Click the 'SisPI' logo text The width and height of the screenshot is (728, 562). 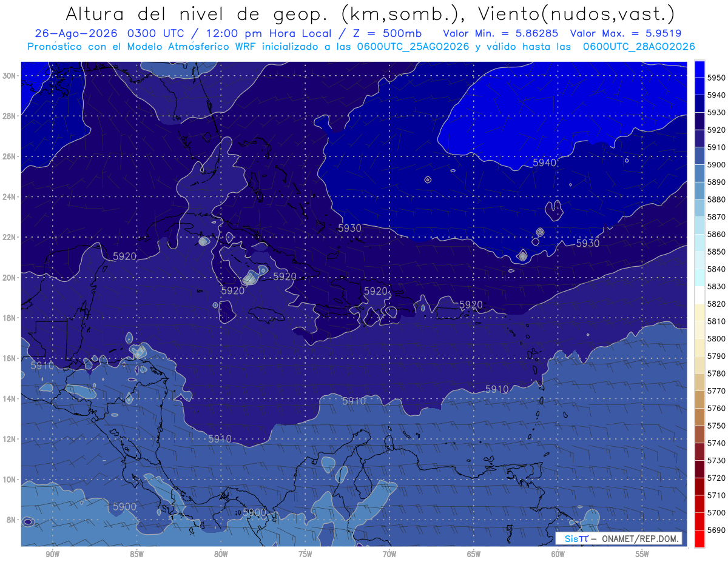pos(576,538)
